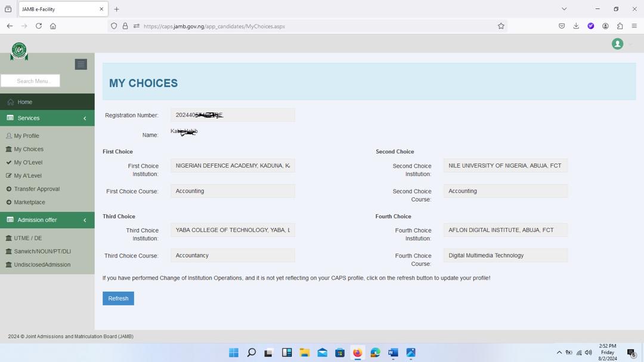
Task: Expand the browser tab list dropdown arrow
Action: pos(564,9)
